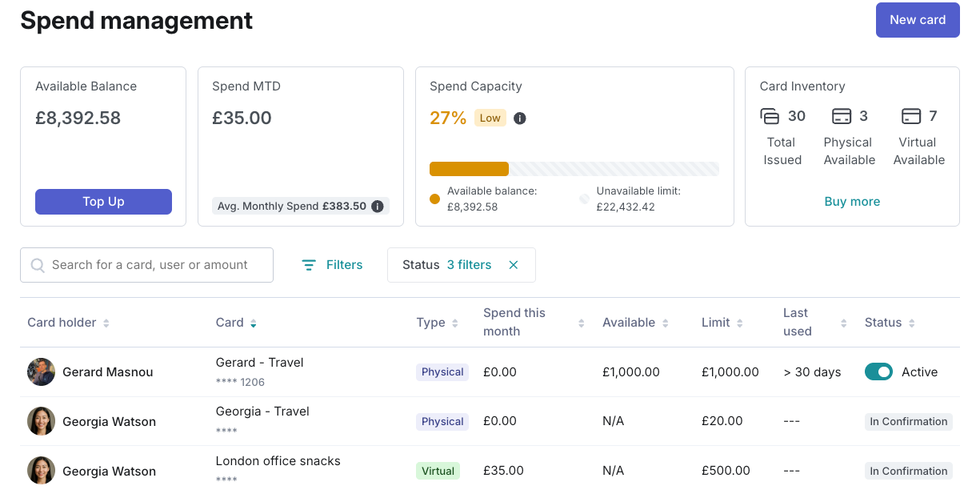
Task: Sort table by Limit column
Action: coord(740,323)
